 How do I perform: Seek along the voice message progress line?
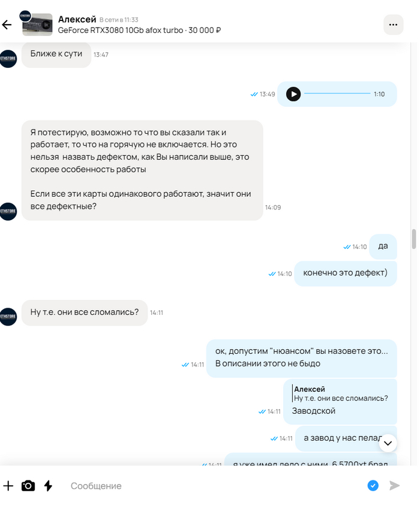337,94
